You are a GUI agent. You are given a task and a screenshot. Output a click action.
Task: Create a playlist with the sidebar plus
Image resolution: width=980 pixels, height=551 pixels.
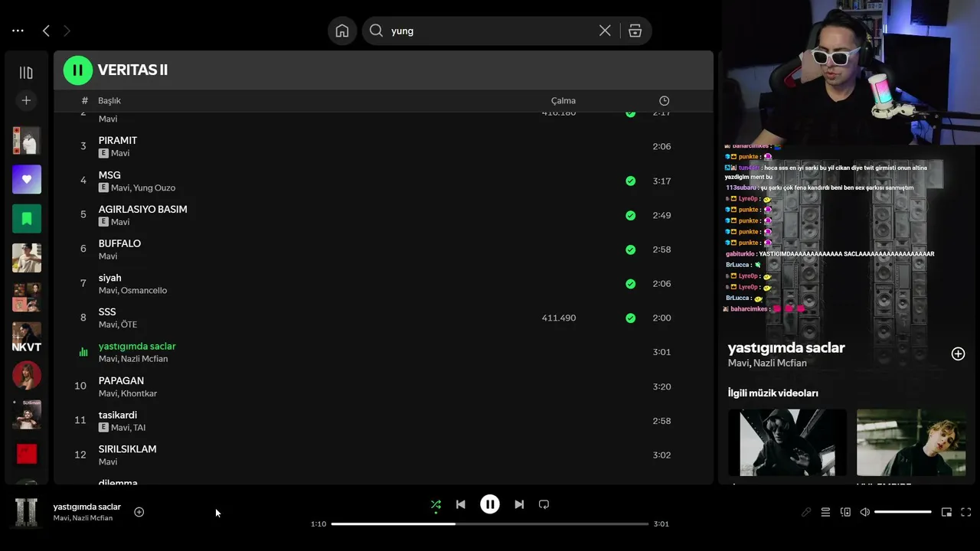pos(26,100)
